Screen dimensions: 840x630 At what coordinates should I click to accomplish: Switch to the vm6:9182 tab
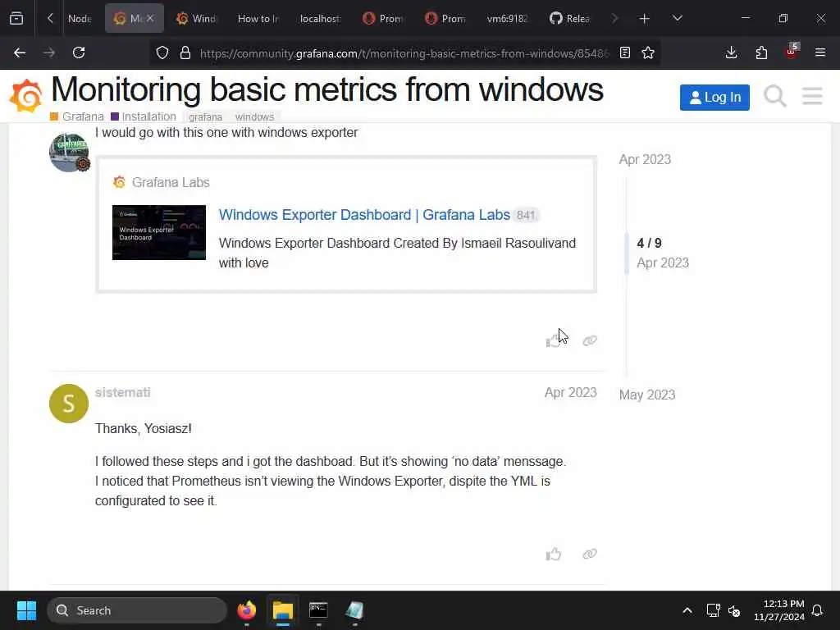[x=507, y=18]
